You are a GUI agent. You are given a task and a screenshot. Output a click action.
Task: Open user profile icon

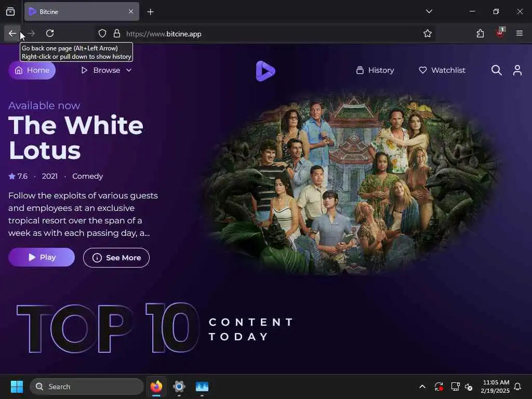[517, 70]
